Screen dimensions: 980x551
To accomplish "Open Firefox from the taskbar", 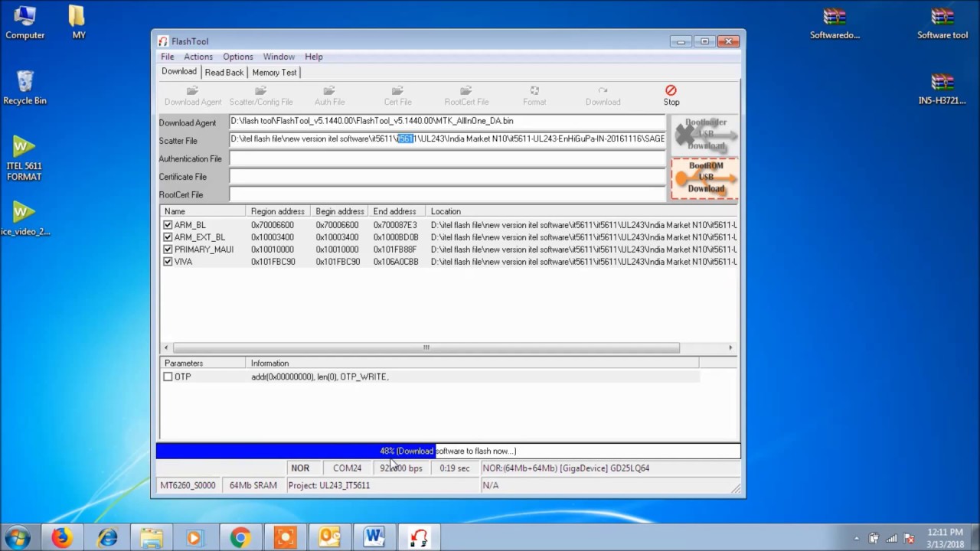I will click(62, 537).
